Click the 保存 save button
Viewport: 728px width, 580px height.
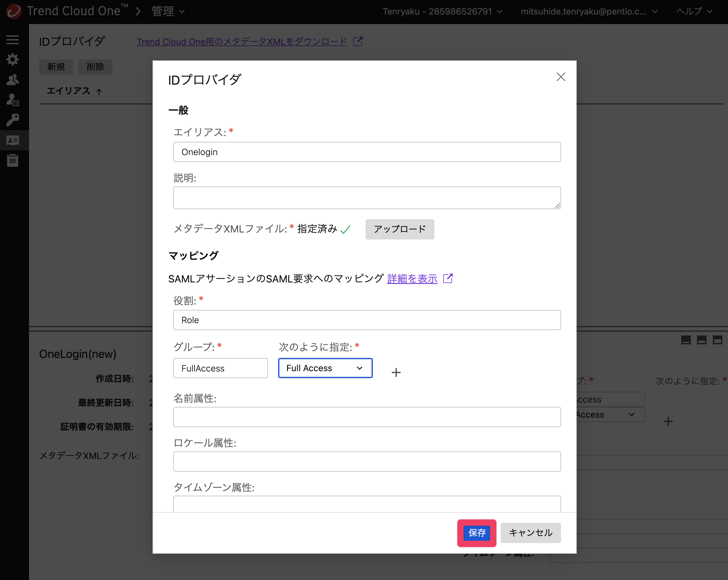476,533
